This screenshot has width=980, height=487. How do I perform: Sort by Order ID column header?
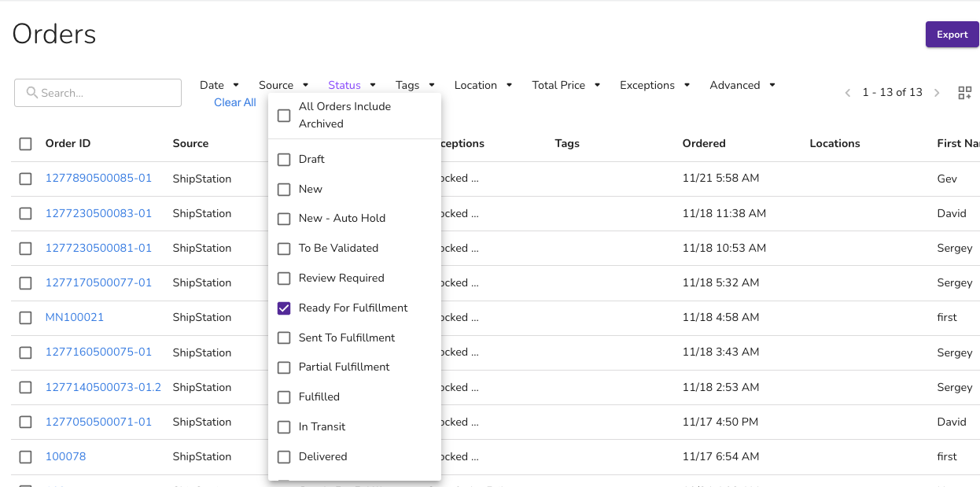(x=68, y=143)
